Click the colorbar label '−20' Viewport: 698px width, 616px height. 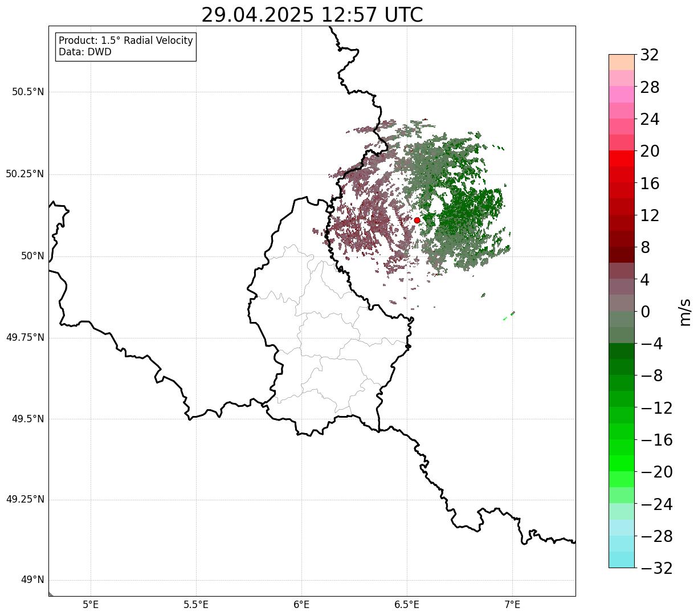pos(656,472)
